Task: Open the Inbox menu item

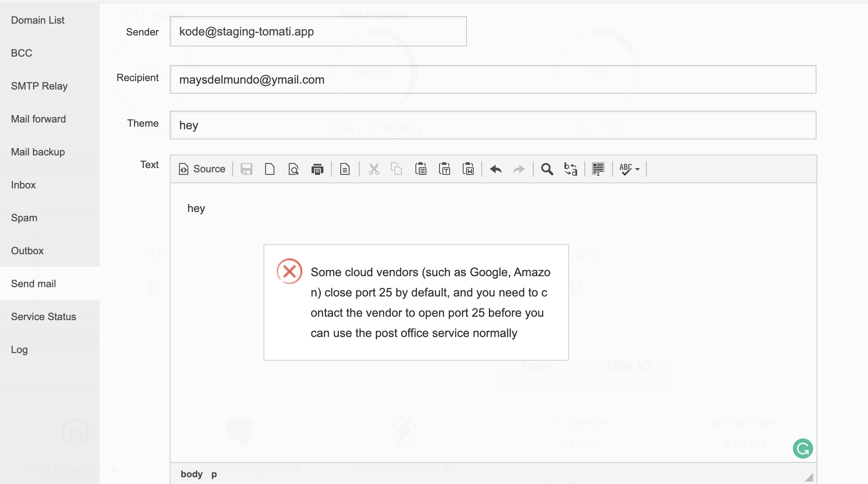Action: (23, 185)
